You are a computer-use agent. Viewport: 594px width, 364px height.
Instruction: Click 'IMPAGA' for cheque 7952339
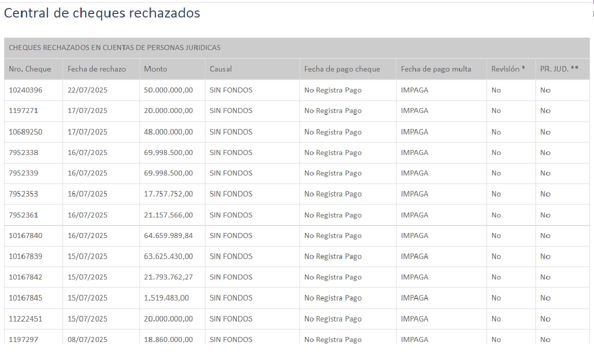tap(414, 173)
